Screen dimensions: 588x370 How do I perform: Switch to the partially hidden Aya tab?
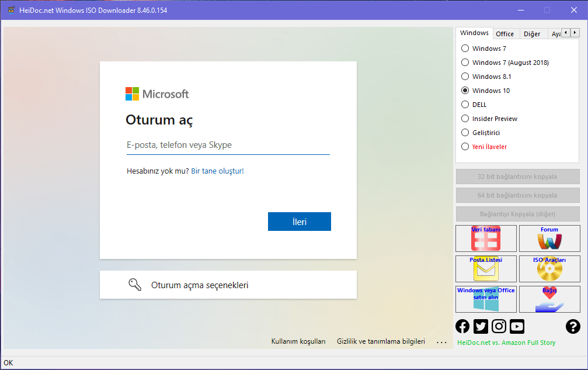[555, 34]
